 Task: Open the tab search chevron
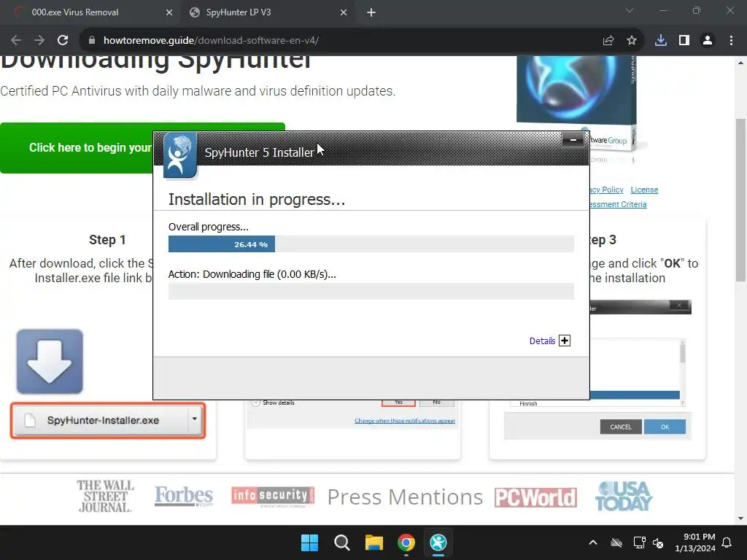630,10
